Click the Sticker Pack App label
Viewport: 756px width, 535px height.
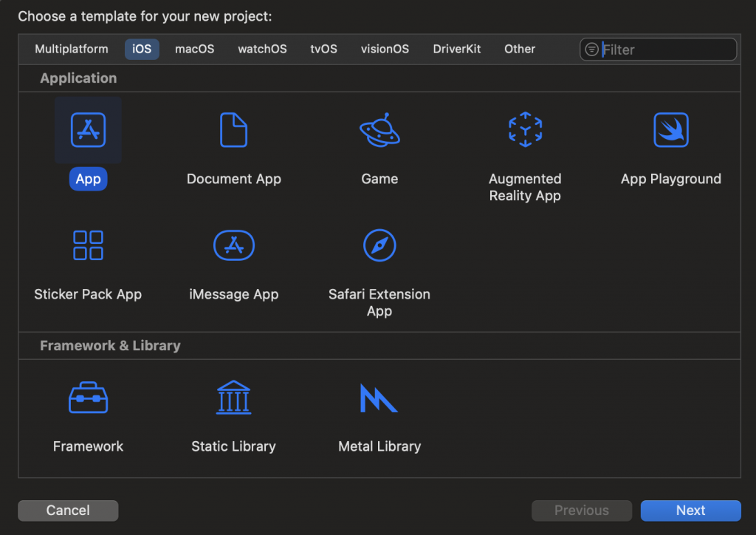click(88, 294)
